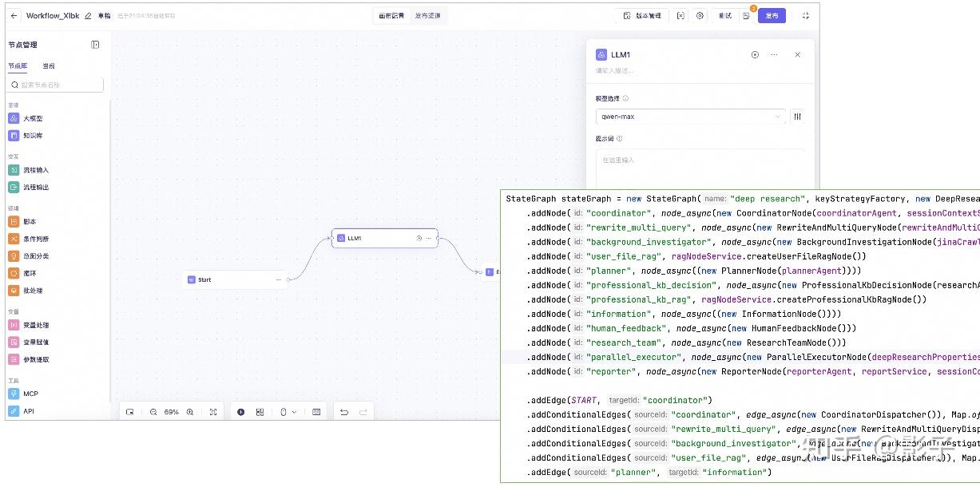Screen dimensions: 980x487
Task: Zoom in the canvas
Action: coord(190,412)
